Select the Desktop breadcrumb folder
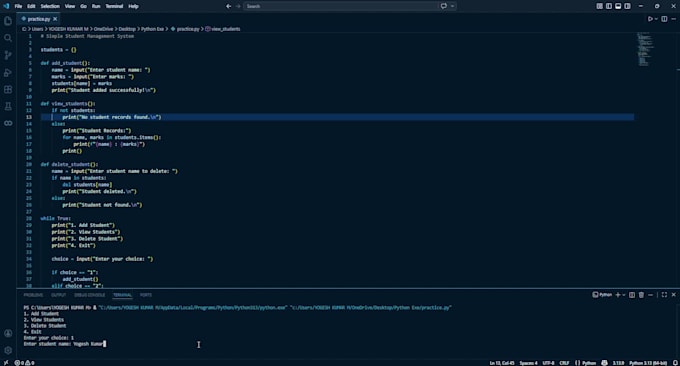The height and width of the screenshot is (366, 680). (x=127, y=29)
